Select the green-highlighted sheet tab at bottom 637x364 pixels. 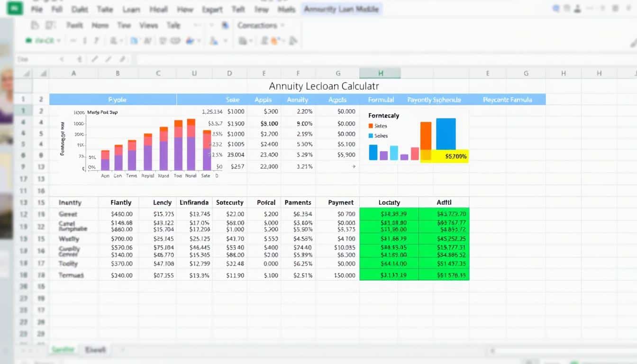63,350
